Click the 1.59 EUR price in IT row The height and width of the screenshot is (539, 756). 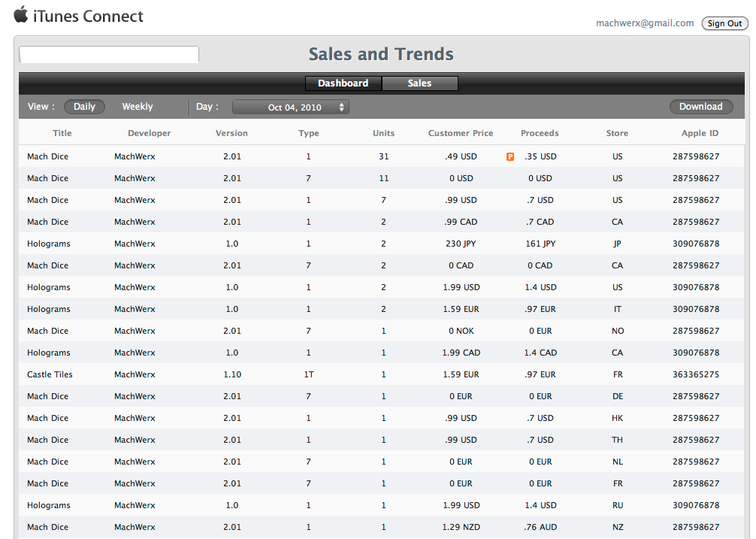(461, 309)
